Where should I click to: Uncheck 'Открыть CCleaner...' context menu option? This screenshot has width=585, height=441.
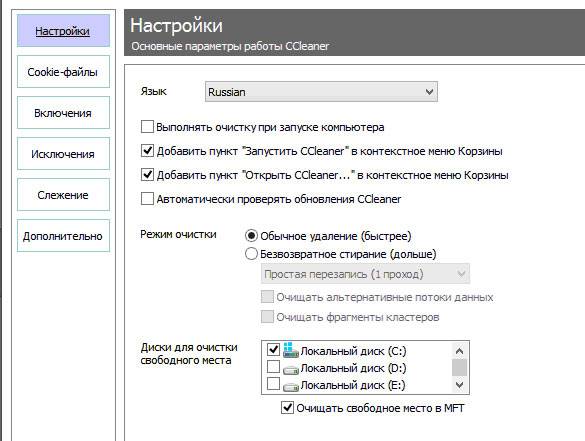[147, 175]
